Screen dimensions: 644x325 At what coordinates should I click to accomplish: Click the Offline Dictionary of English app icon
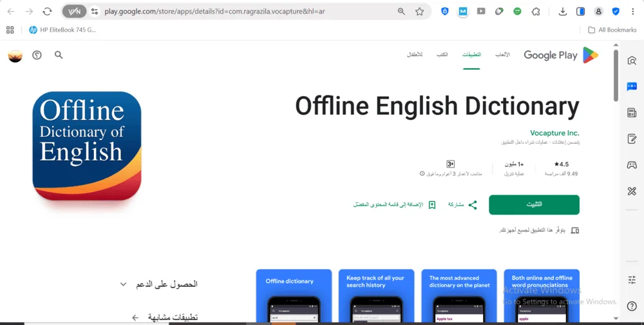[87, 147]
